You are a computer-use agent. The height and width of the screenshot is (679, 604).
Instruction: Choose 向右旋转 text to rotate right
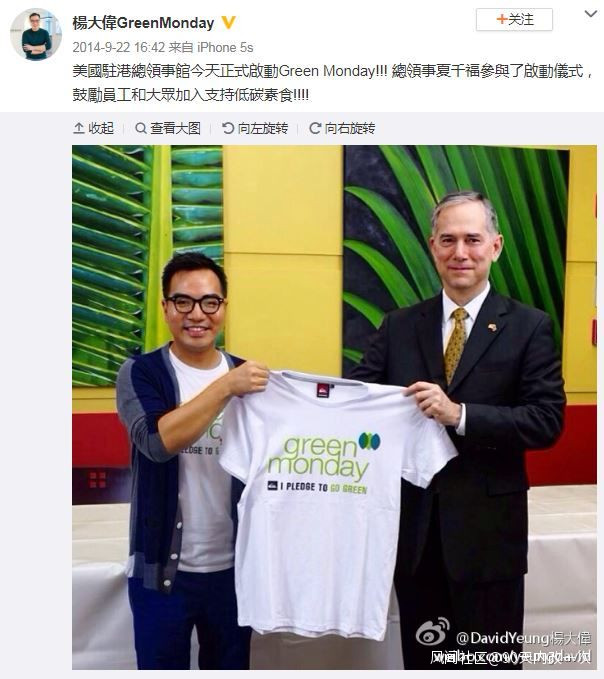click(350, 128)
